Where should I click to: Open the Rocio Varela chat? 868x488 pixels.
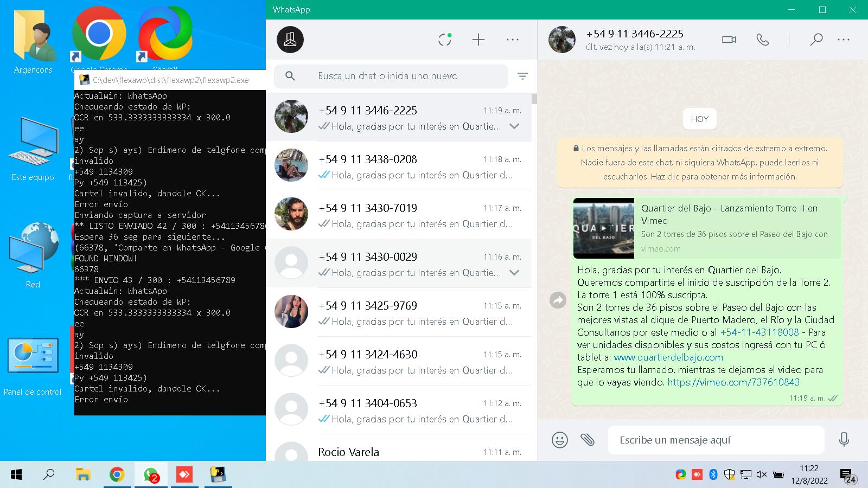399,449
